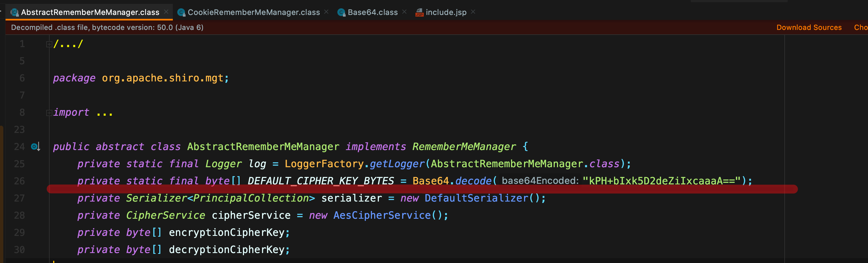
Task: Click the Download Sources link
Action: pos(809,28)
